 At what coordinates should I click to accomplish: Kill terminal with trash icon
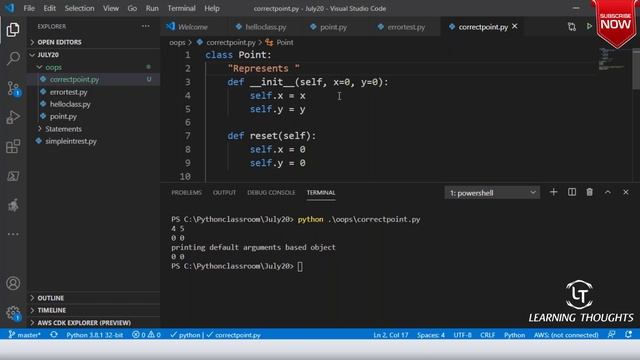589,192
